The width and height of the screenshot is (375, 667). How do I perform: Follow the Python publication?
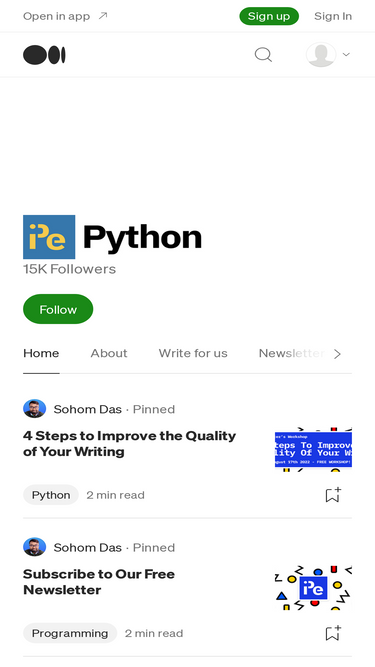click(x=58, y=309)
